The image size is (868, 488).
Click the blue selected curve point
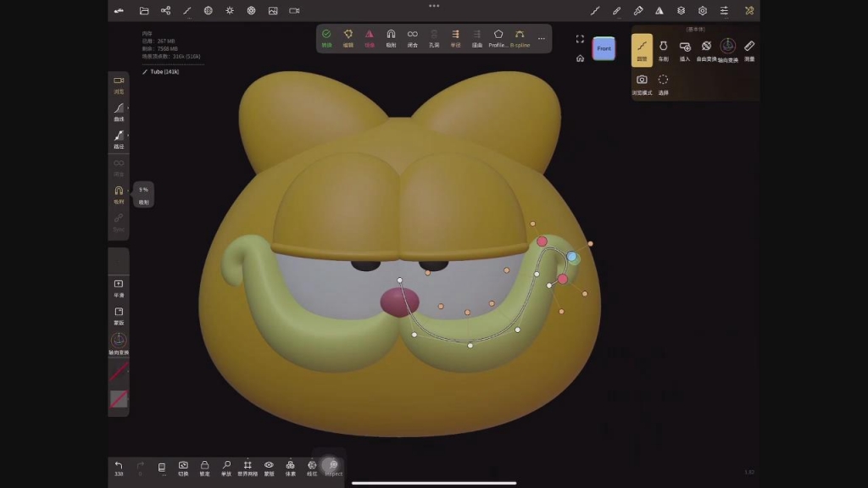pyautogui.click(x=572, y=257)
